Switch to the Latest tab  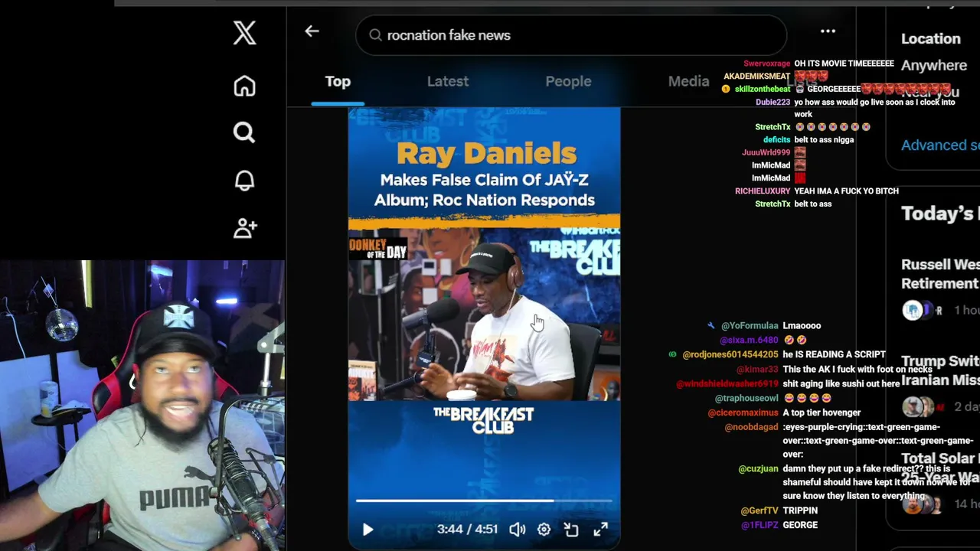click(x=448, y=81)
